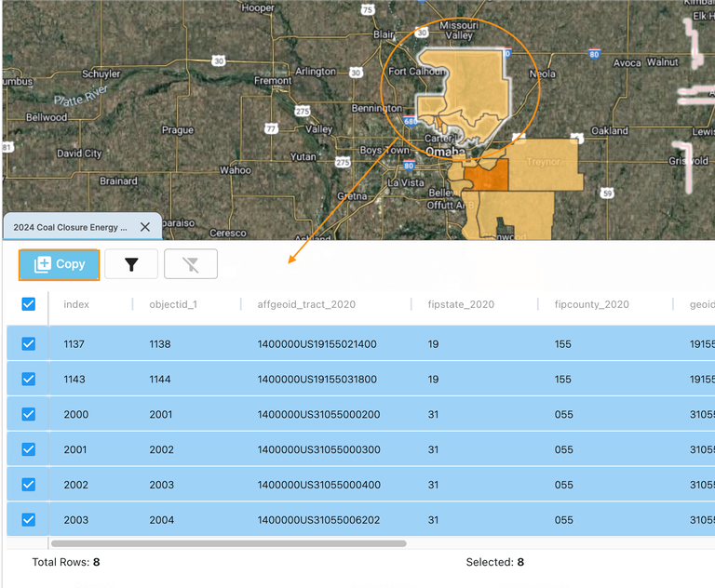Click the objectid_1 column header
The height and width of the screenshot is (588, 715).
[x=173, y=304]
